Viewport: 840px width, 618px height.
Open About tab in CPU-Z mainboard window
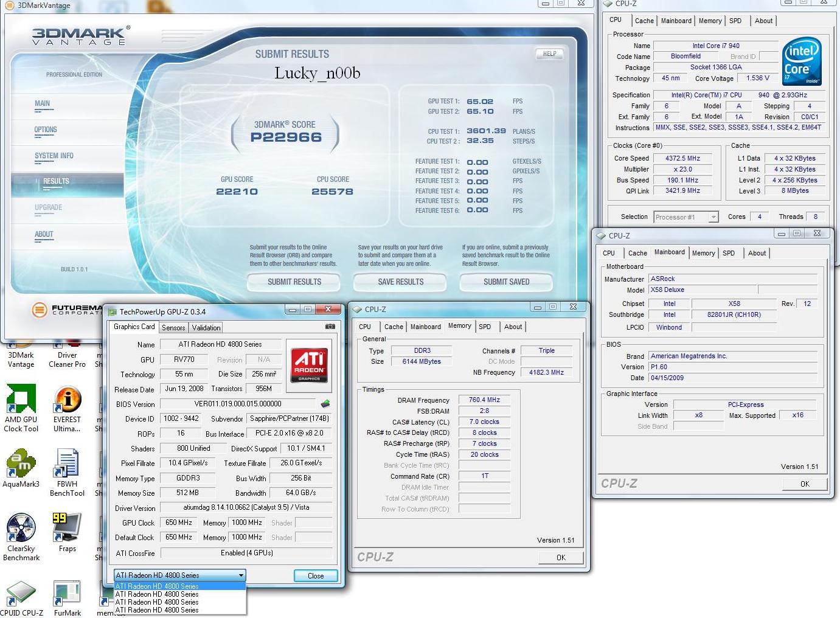[757, 253]
